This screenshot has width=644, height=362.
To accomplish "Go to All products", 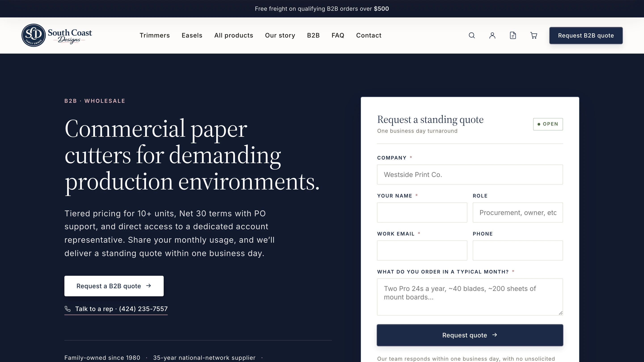I will 233,36.
